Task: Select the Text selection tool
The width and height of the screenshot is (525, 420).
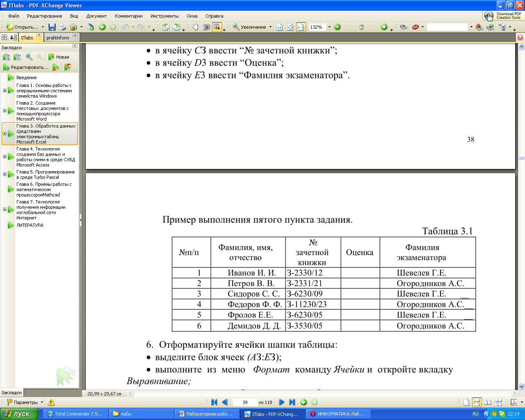Action: click(x=217, y=27)
